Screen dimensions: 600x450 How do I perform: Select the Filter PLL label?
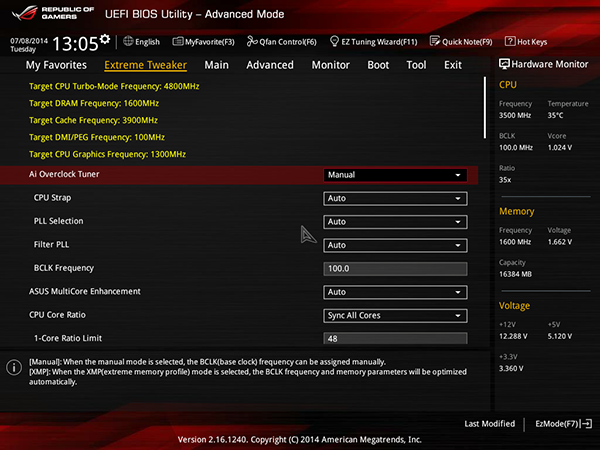click(x=51, y=245)
